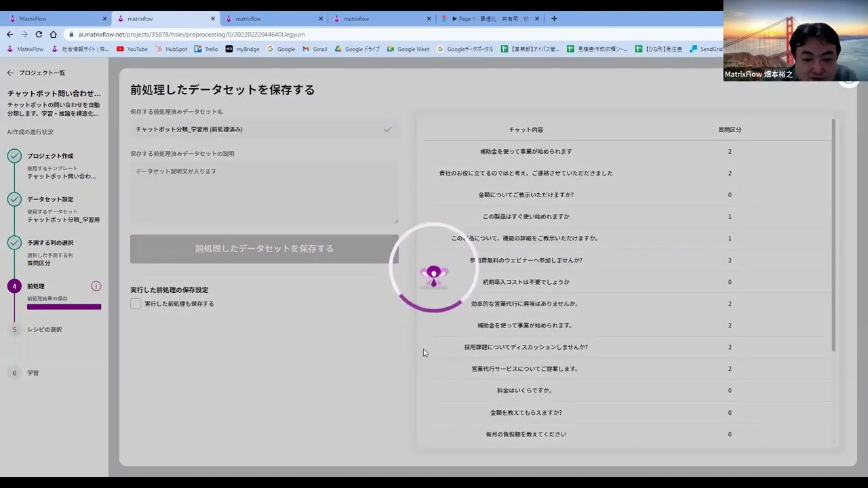This screenshot has height=488, width=868.
Task: Open Trello bookmark in bookmarks bar
Action: [206, 49]
